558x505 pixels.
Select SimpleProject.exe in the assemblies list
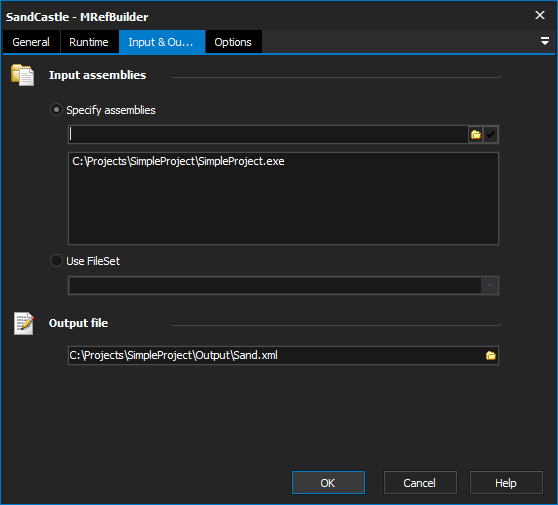[x=178, y=161]
